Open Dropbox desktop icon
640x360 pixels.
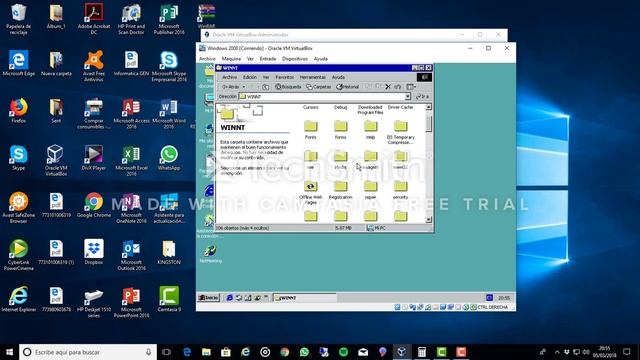(94, 252)
